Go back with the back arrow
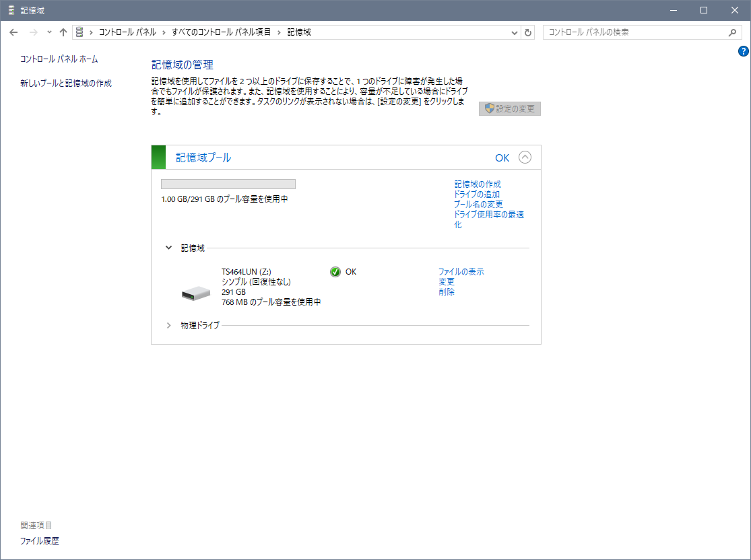751x560 pixels. point(13,32)
